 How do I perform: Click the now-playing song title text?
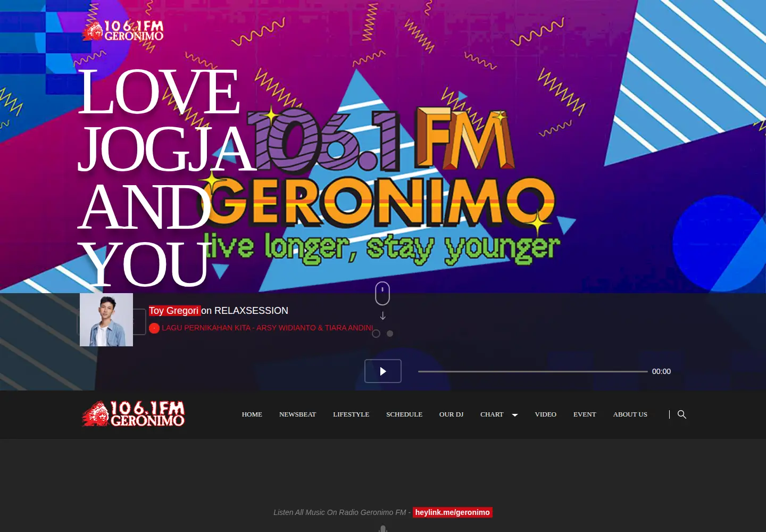(268, 328)
